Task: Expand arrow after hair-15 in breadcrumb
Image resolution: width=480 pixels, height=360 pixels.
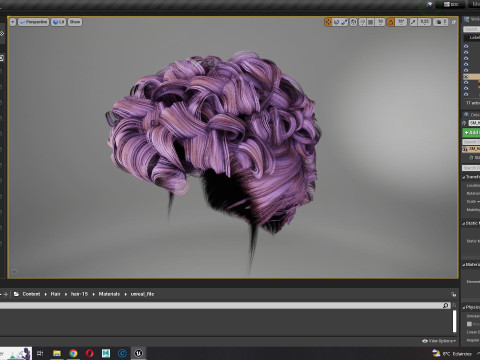Action: [93, 294]
